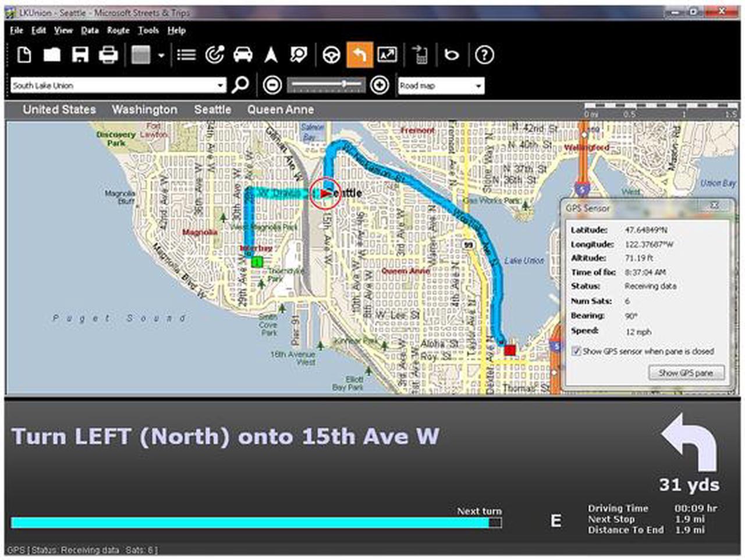
Task: Click the Lake Union map label
Action: pyautogui.click(x=524, y=261)
